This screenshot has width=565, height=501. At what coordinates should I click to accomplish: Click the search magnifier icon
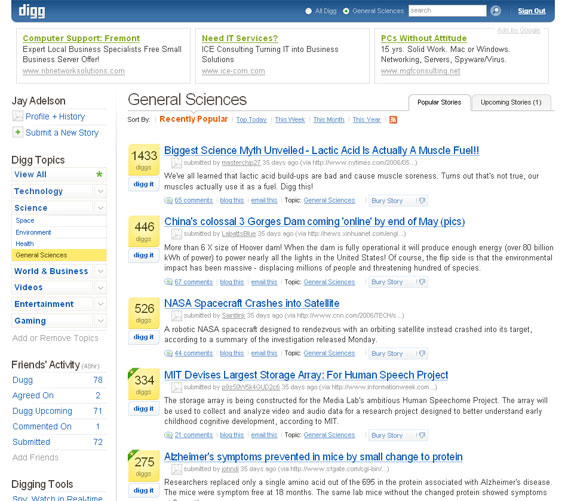(x=495, y=11)
